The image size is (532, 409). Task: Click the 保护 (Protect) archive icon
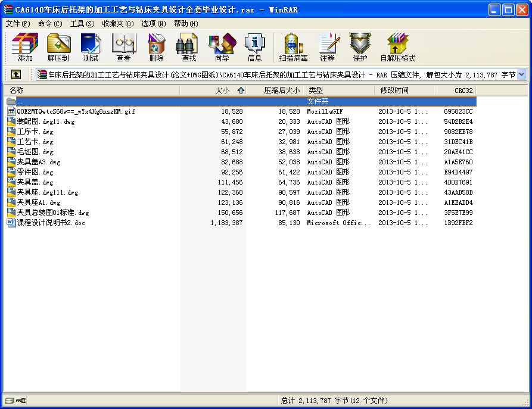[360, 48]
